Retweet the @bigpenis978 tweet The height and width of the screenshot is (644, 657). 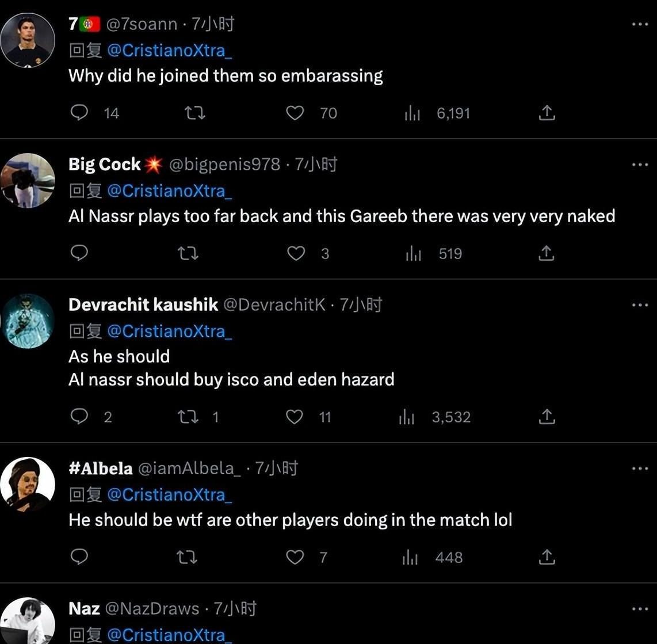click(x=188, y=253)
